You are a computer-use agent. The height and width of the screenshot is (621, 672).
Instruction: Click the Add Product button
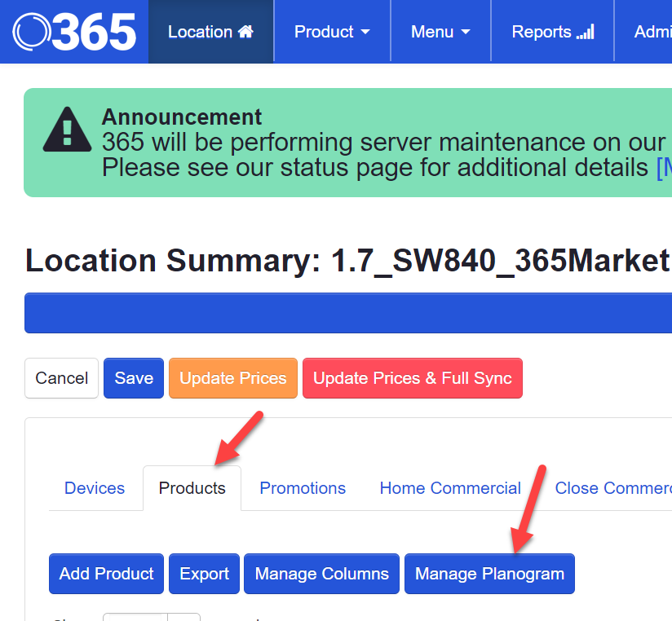106,574
